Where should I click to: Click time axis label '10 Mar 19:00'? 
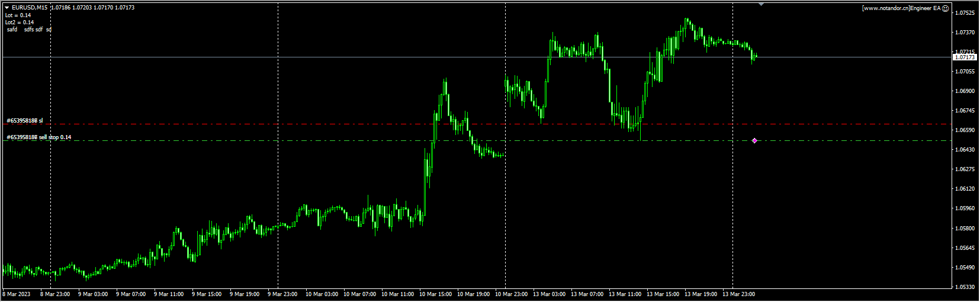[474, 294]
